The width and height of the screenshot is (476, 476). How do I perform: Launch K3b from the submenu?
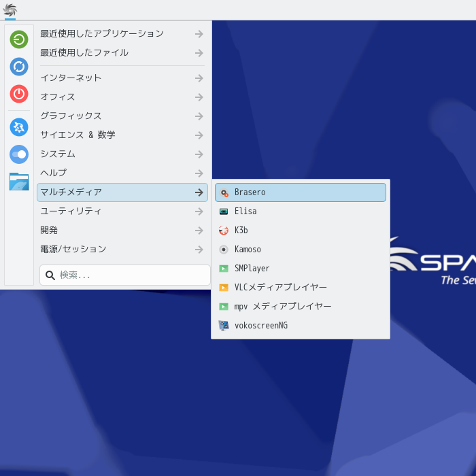301,231
